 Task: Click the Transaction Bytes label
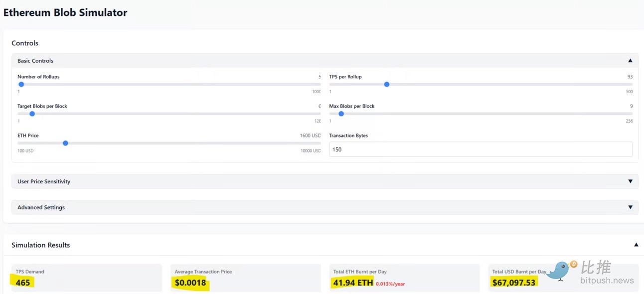(348, 136)
